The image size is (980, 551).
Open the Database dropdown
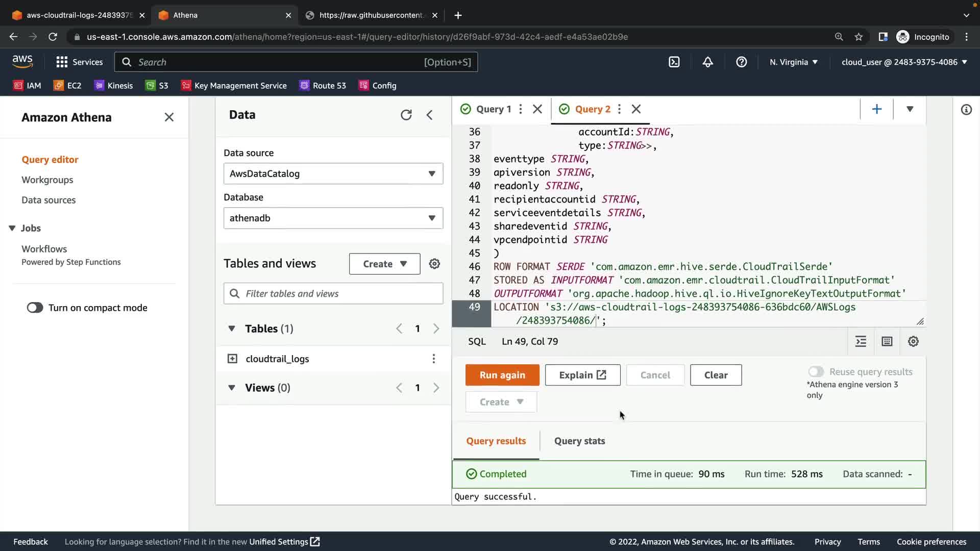click(333, 218)
